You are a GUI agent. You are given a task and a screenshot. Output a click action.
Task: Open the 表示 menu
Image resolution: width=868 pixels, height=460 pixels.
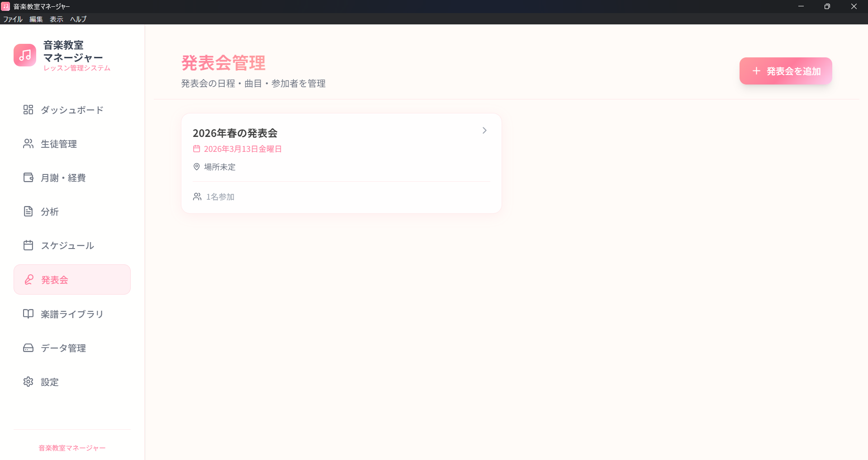click(x=56, y=19)
